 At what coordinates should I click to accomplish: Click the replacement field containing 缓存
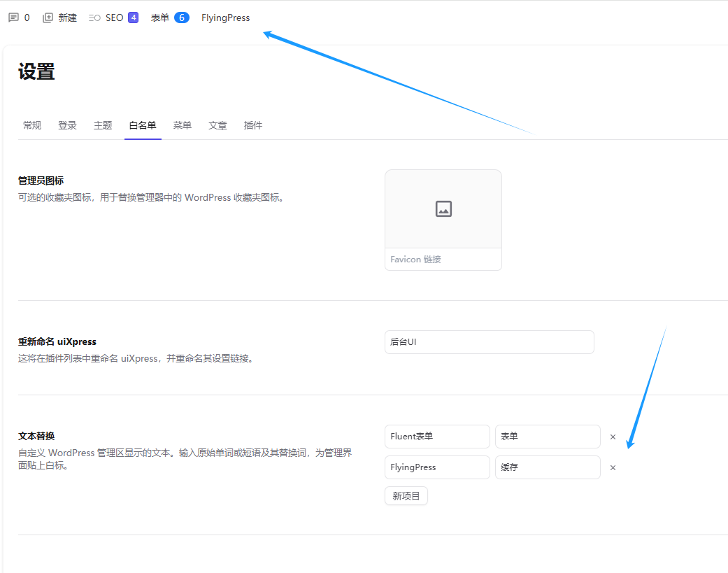548,467
